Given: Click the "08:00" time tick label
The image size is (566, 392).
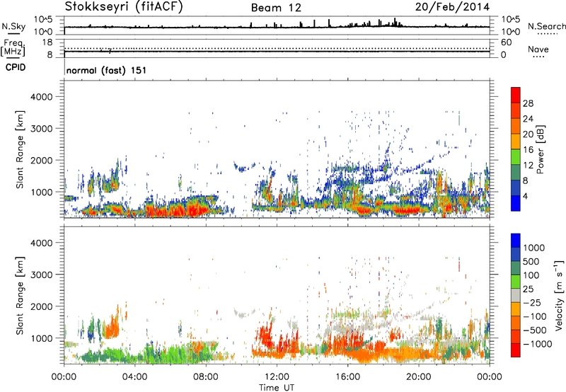Looking at the screenshot, I should (206, 377).
